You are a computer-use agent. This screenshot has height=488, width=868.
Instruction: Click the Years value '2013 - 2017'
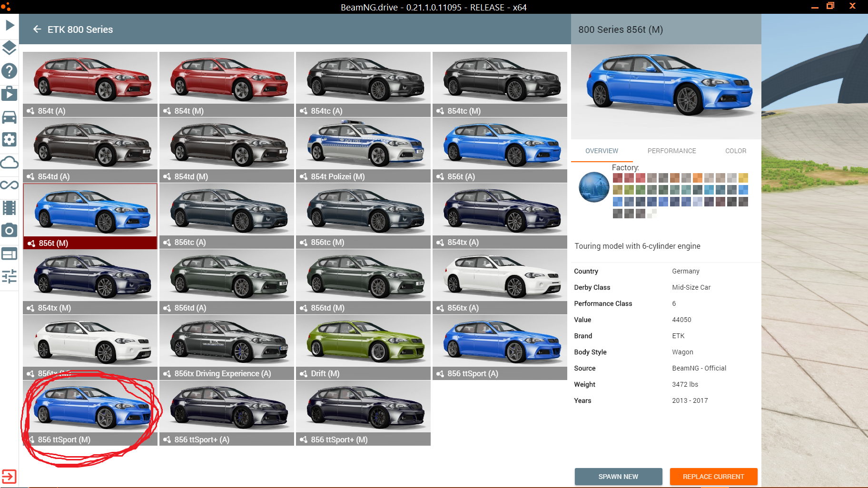690,400
